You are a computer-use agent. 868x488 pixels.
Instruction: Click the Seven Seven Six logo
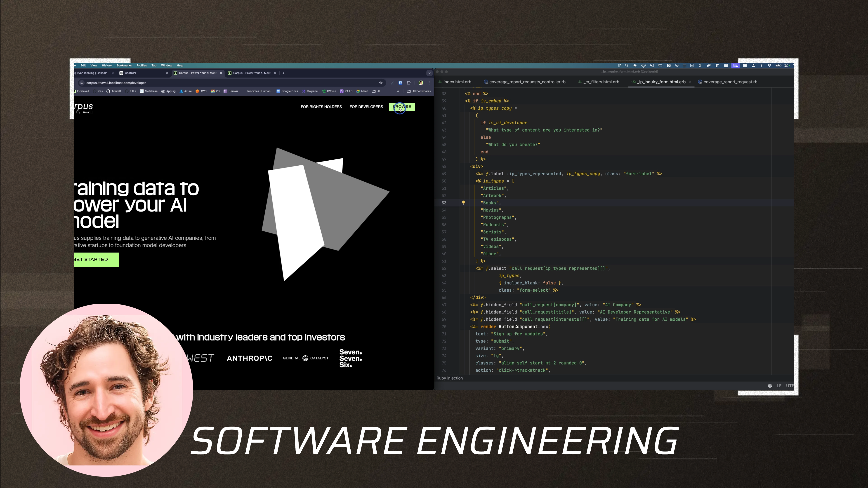351,358
